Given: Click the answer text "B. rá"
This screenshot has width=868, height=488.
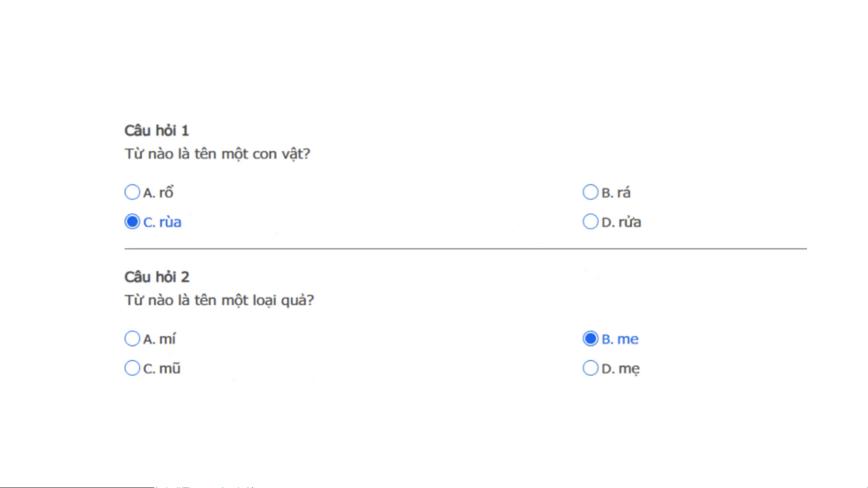Looking at the screenshot, I should (616, 193).
